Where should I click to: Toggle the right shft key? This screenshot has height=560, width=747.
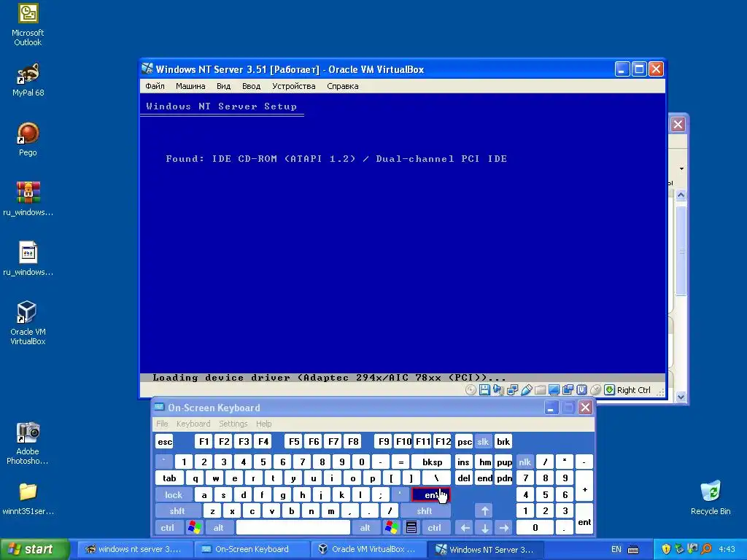425,511
